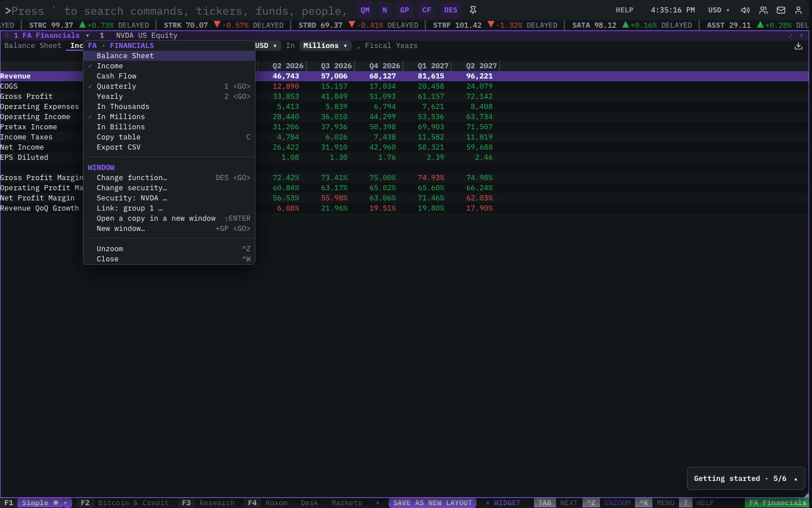This screenshot has width=812, height=508.
Task: Open the dropdown arrow beside Simple layout
Action: [66, 503]
